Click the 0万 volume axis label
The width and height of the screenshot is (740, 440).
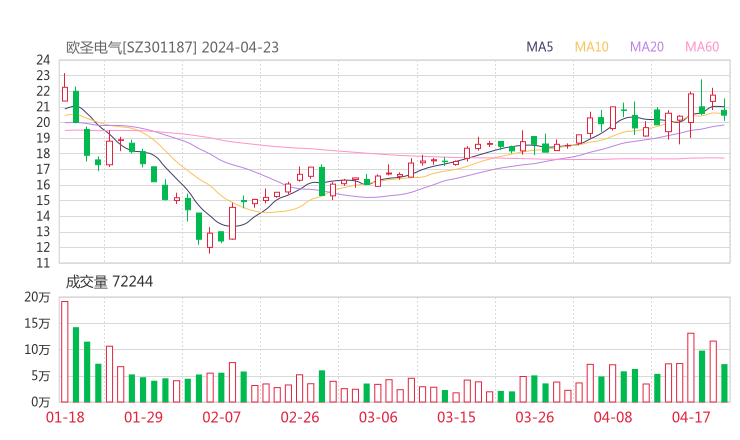[x=41, y=402]
